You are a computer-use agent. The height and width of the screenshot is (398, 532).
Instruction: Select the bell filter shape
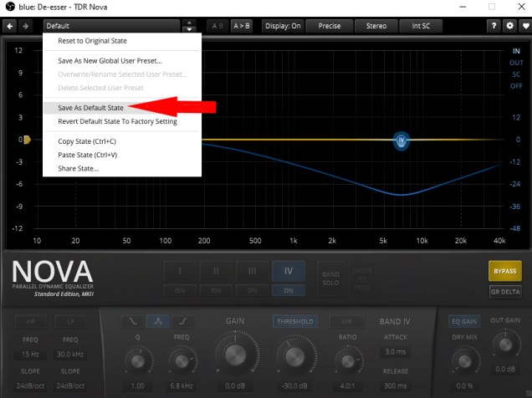[x=156, y=321]
